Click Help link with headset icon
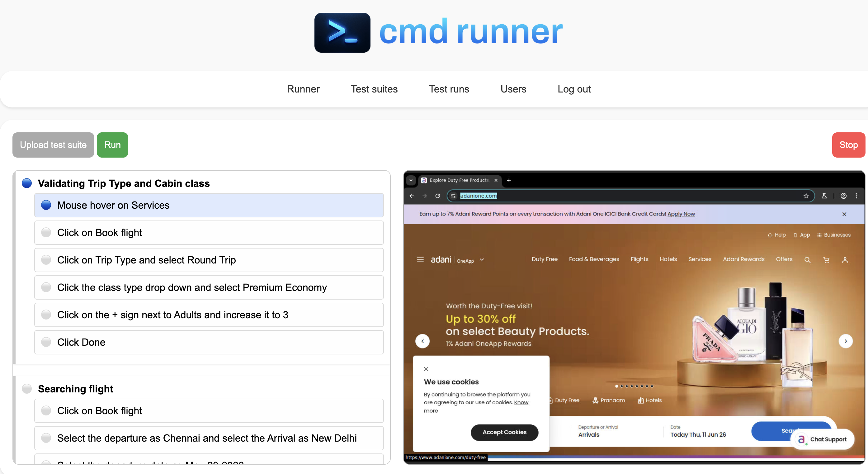This screenshot has height=474, width=868. (776, 235)
